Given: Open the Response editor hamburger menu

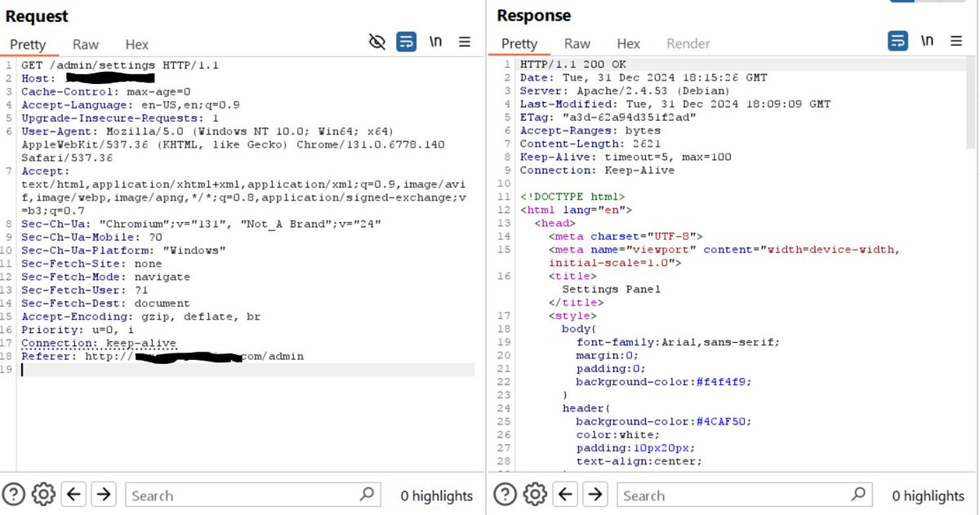Looking at the screenshot, I should click(955, 41).
